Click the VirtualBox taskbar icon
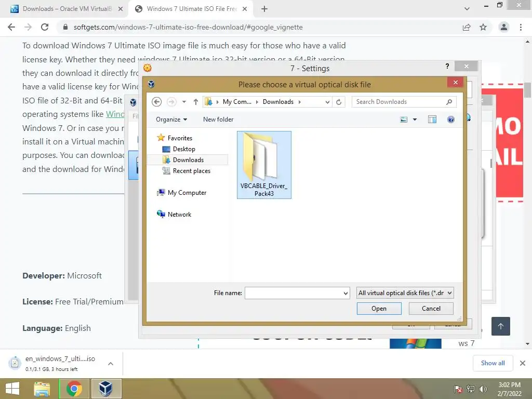The width and height of the screenshot is (532, 399). (105, 389)
